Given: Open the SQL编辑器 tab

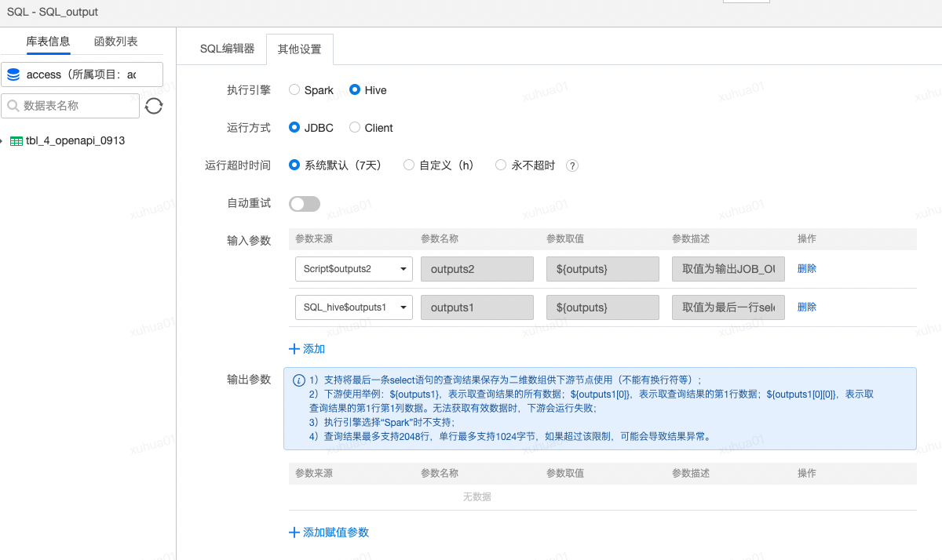Looking at the screenshot, I should click(227, 48).
